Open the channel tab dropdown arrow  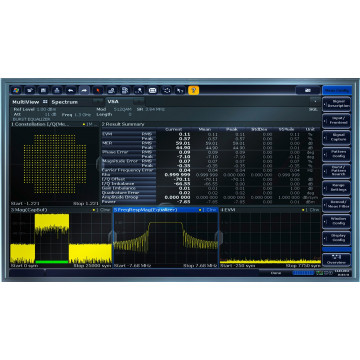pos(315,100)
